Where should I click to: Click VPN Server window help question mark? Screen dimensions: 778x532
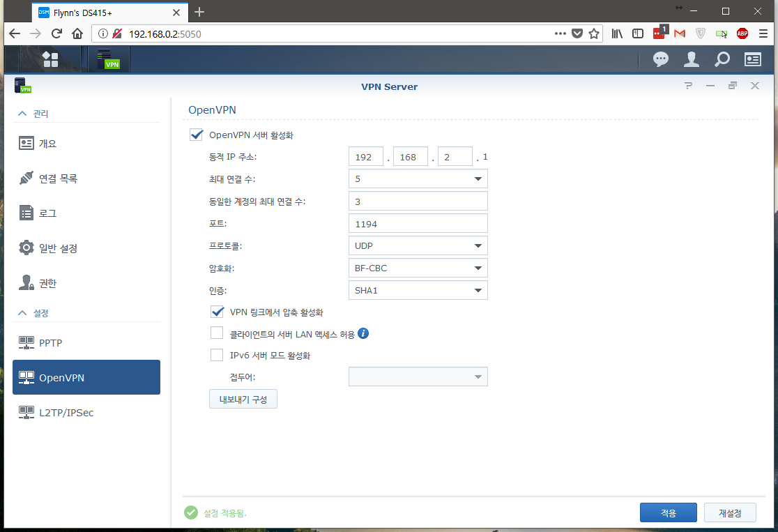click(x=688, y=86)
